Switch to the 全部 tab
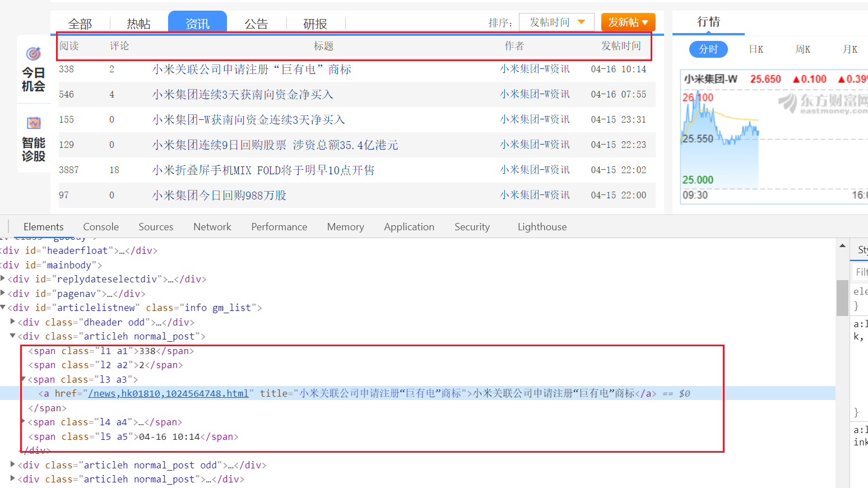The height and width of the screenshot is (488, 868). 80,24
